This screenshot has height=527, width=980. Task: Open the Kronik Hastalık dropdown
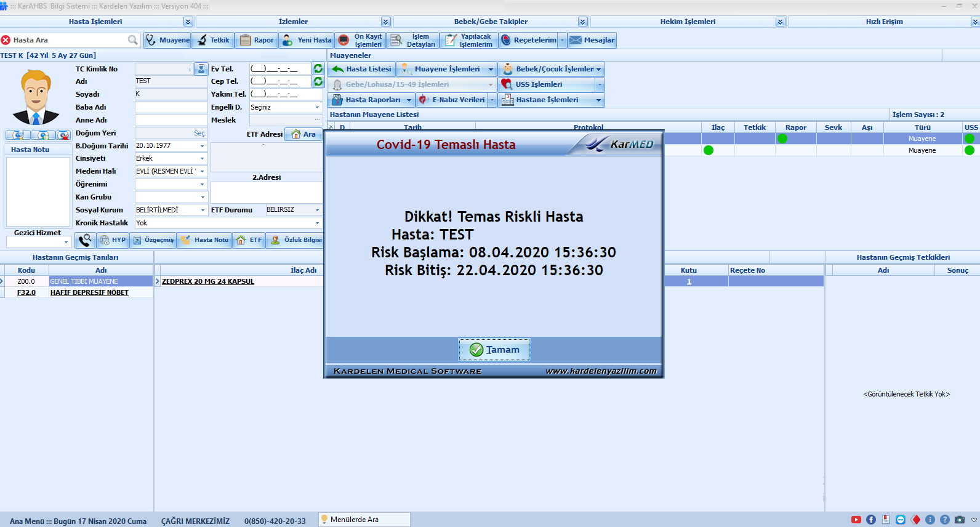point(317,223)
